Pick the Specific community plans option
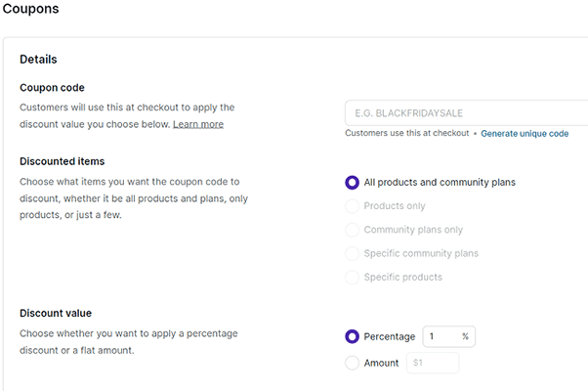 [x=353, y=253]
